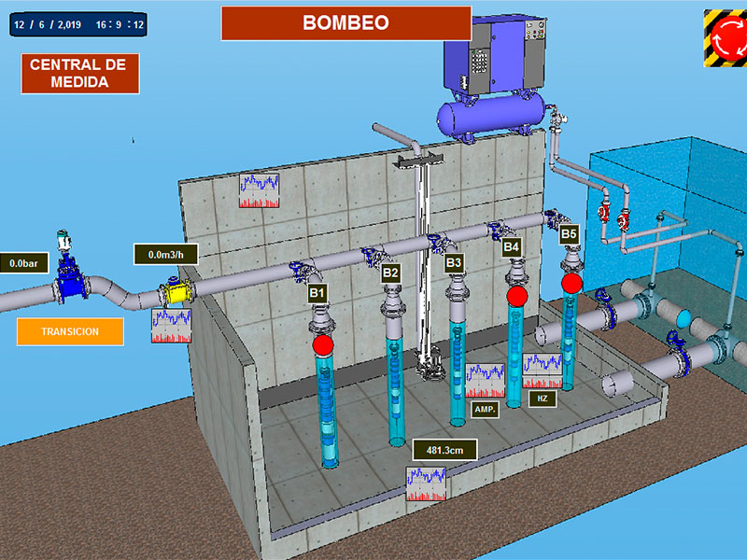This screenshot has width=747, height=560.
Task: Click the AMP. label
Action: point(485,409)
